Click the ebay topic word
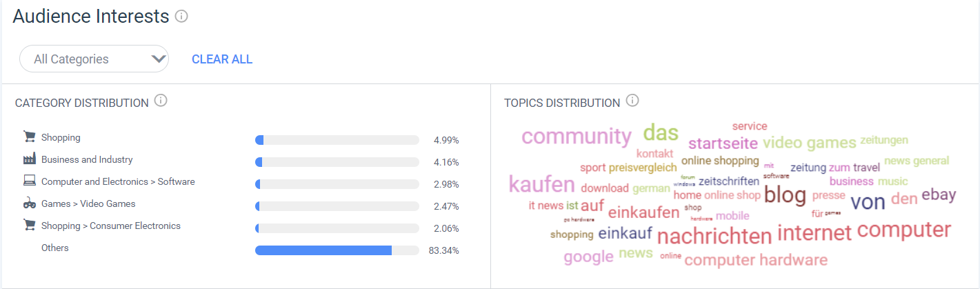The height and width of the screenshot is (289, 980). coord(939,195)
